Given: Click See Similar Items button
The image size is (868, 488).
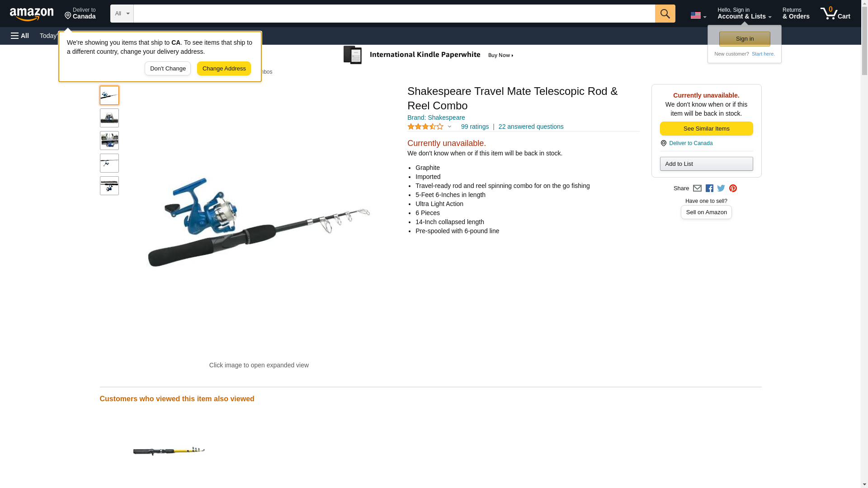Looking at the screenshot, I should [706, 129].
